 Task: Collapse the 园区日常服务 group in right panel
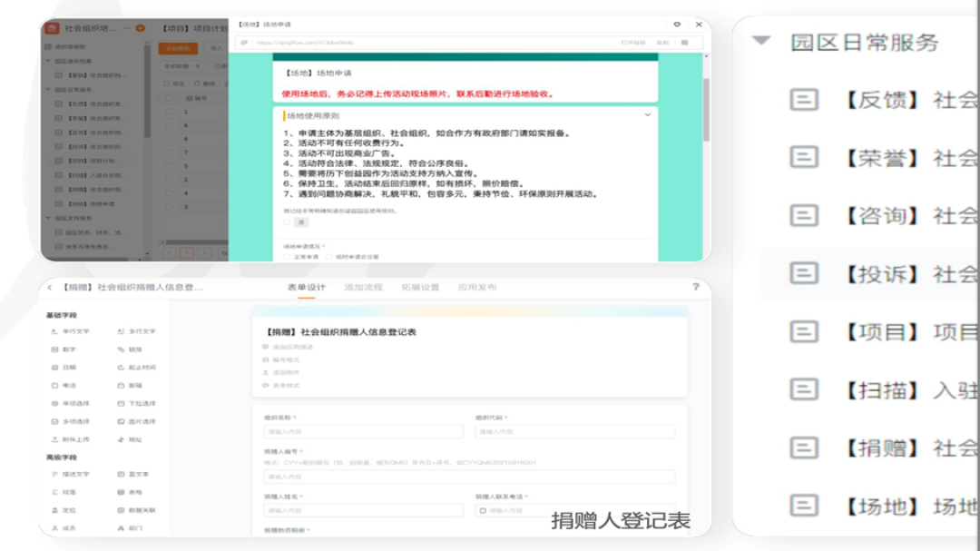coord(760,41)
